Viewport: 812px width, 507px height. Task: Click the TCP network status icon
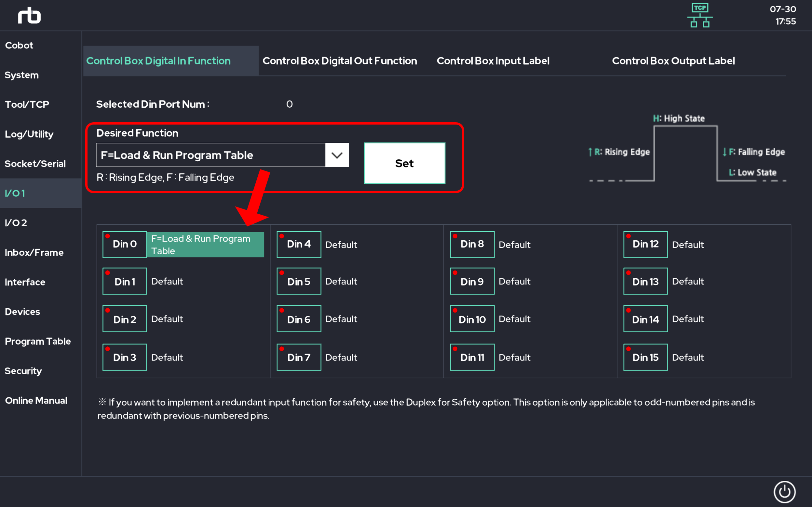(700, 15)
